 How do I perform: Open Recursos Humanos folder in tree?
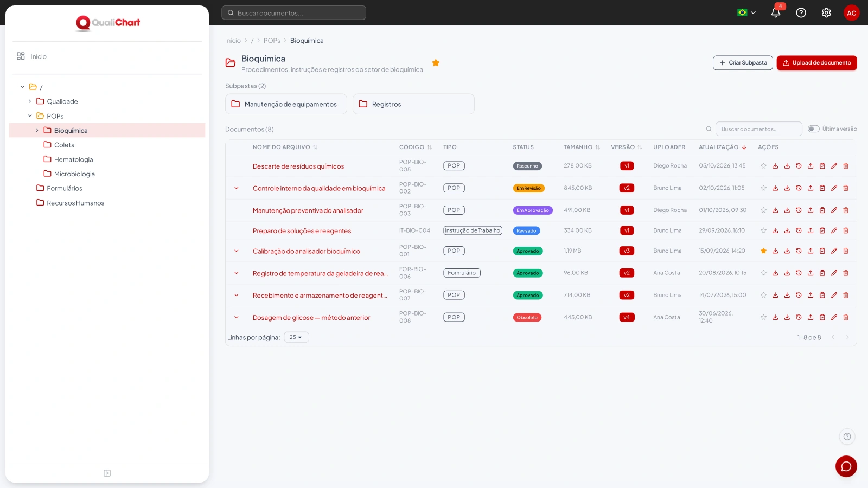coord(75,203)
